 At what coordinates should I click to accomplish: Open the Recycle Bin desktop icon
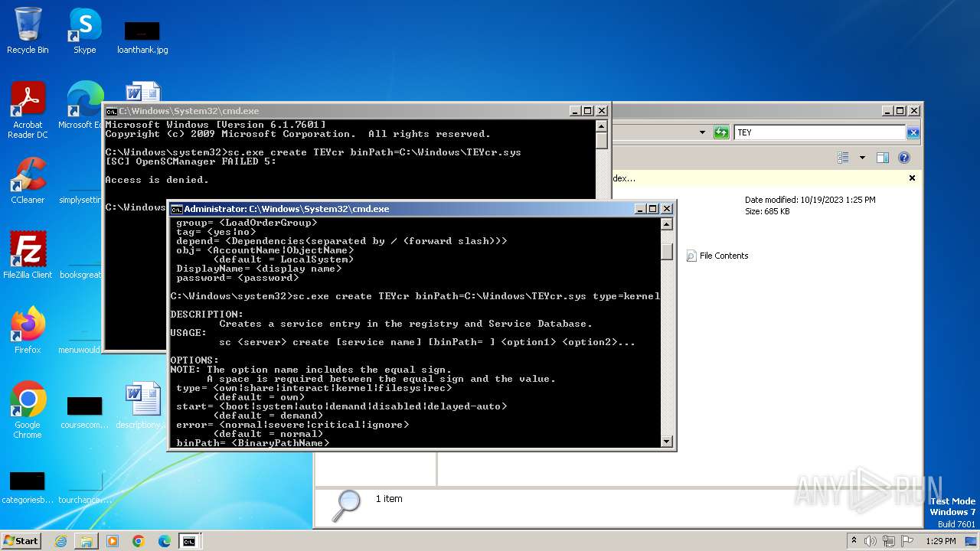pos(28,31)
